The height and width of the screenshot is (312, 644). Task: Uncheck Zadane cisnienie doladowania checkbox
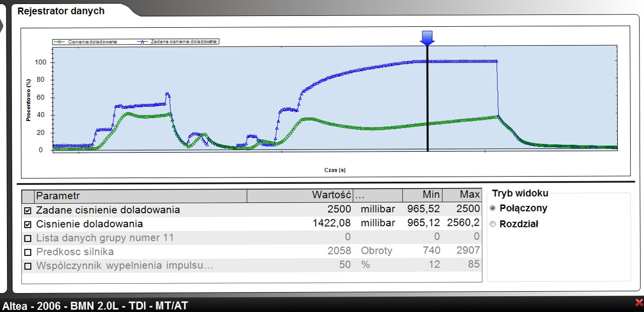tap(28, 210)
